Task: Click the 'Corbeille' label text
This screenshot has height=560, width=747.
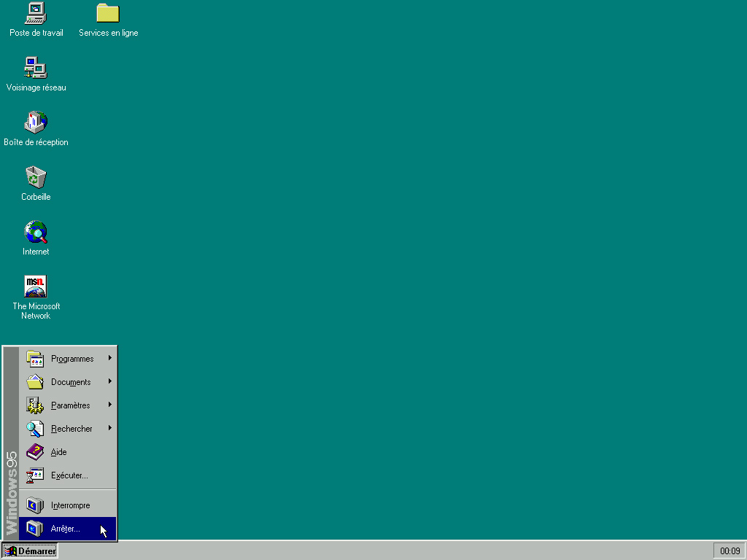Action: click(36, 197)
